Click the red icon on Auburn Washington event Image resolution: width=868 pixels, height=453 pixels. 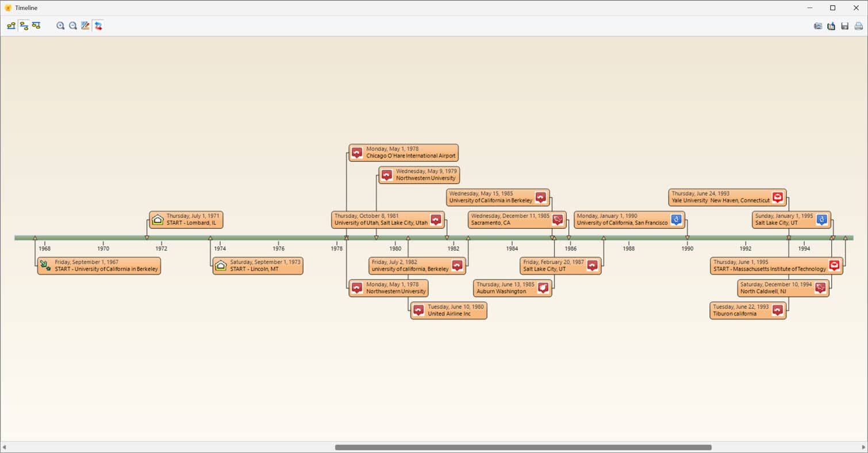tap(543, 288)
